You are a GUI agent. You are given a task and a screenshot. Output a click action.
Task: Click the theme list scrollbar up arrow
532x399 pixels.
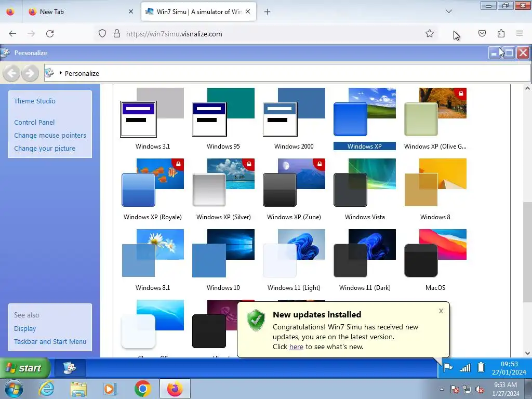coord(528,88)
